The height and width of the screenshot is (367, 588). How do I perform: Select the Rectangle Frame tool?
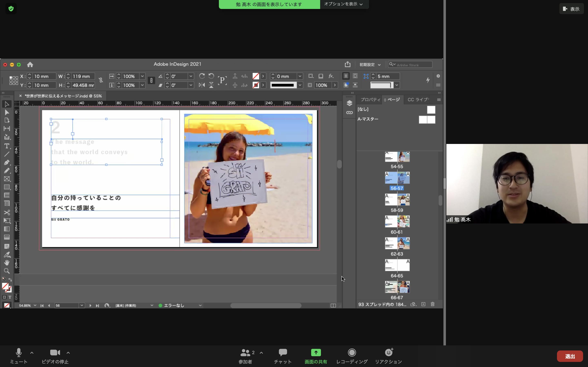pyautogui.click(x=7, y=179)
